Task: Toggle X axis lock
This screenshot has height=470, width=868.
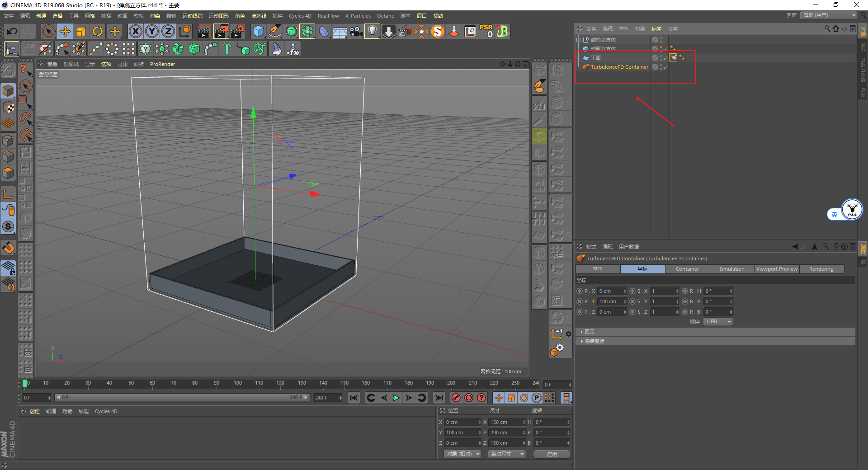Action: click(135, 31)
